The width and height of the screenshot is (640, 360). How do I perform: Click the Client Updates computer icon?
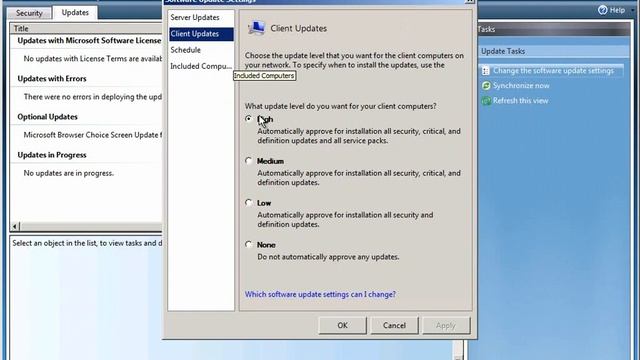coord(256,28)
